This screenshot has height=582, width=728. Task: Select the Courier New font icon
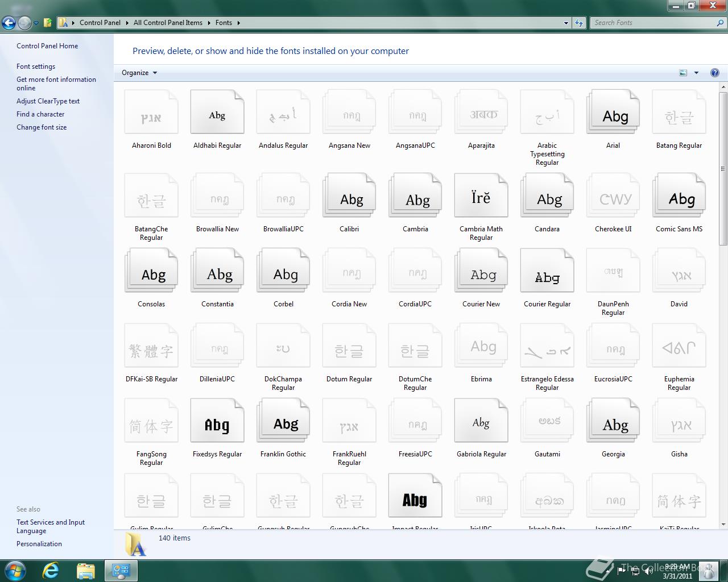tap(481, 271)
